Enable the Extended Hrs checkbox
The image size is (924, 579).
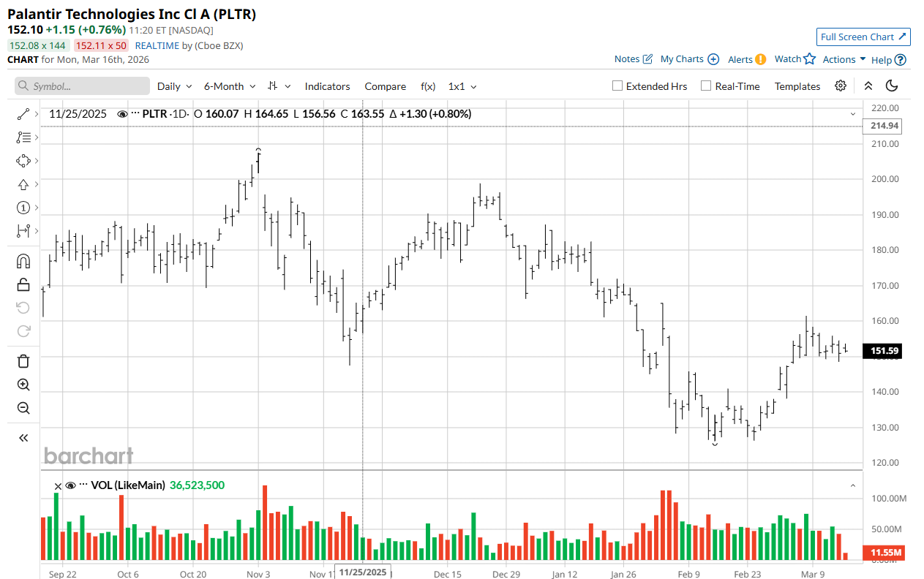point(617,86)
